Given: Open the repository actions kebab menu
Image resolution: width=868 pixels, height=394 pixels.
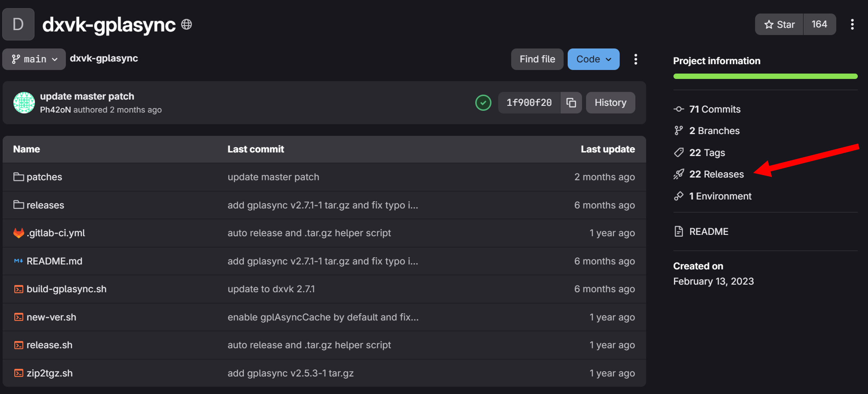Looking at the screenshot, I should pyautogui.click(x=635, y=59).
